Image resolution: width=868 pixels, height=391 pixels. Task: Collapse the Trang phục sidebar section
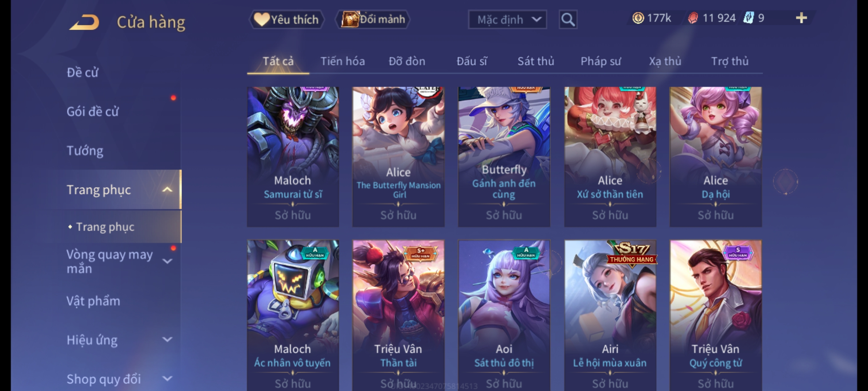pos(167,190)
